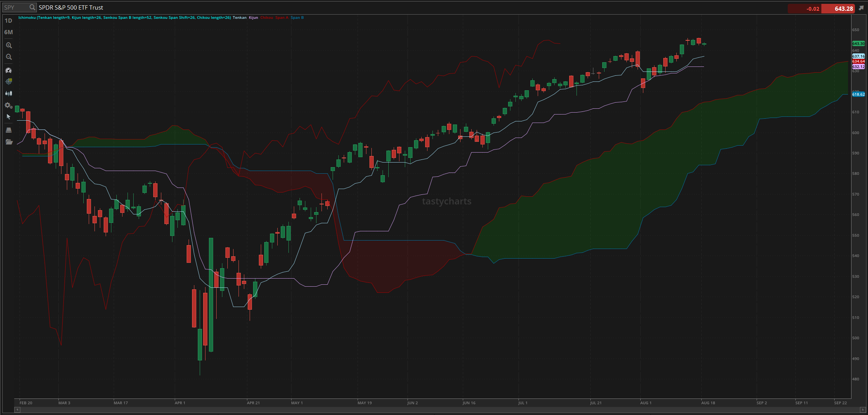The image size is (868, 415).
Task: Open the candlestick chart style icon
Action: pyautogui.click(x=8, y=93)
